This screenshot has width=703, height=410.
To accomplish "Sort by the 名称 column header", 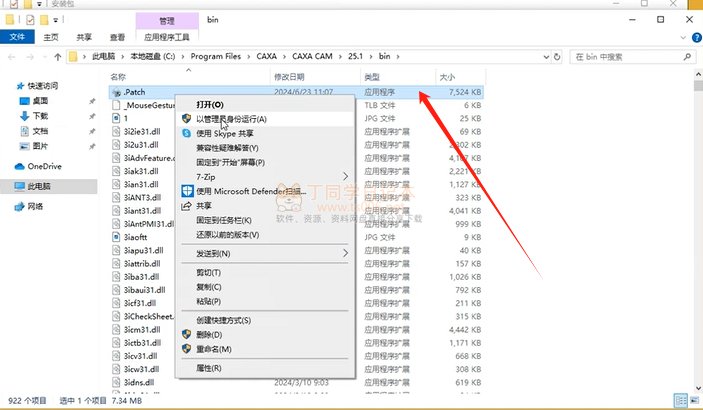I will pyautogui.click(x=118, y=77).
